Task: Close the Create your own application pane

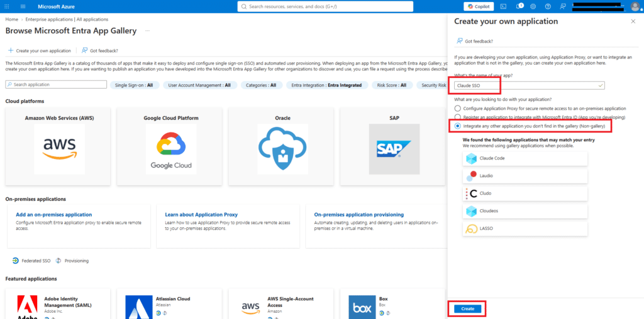Action: [x=633, y=21]
